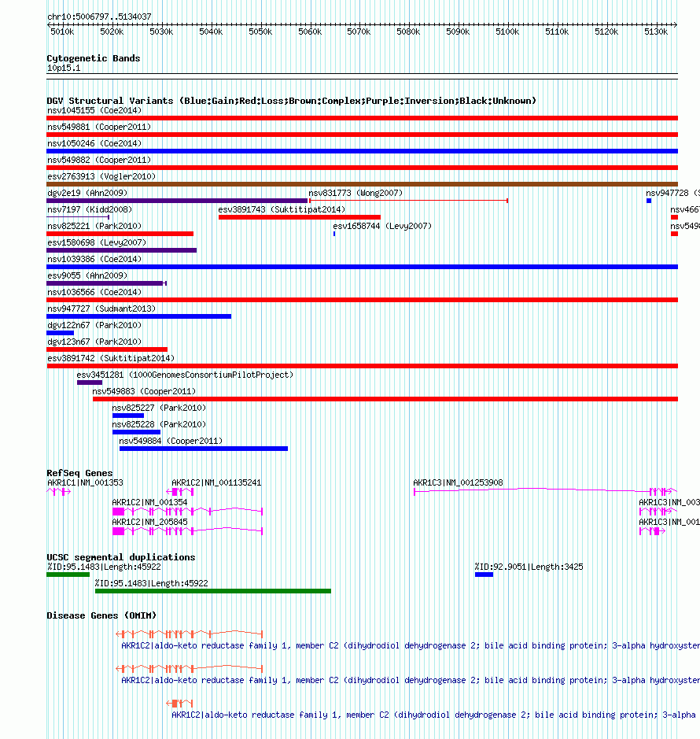Select esv3451281 1000Genomes purple bar
This screenshot has height=739, width=700.
point(90,382)
